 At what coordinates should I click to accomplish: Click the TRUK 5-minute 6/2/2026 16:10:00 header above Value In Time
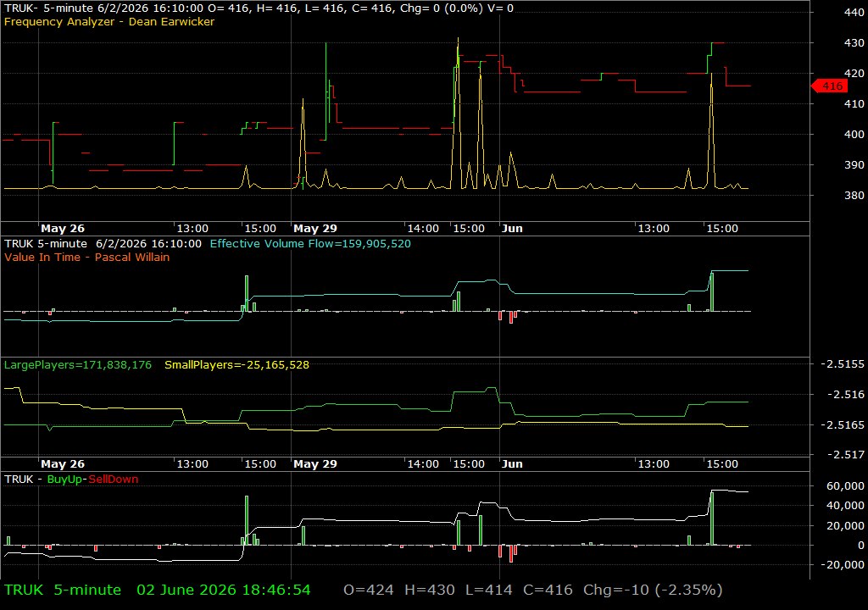tap(103, 243)
